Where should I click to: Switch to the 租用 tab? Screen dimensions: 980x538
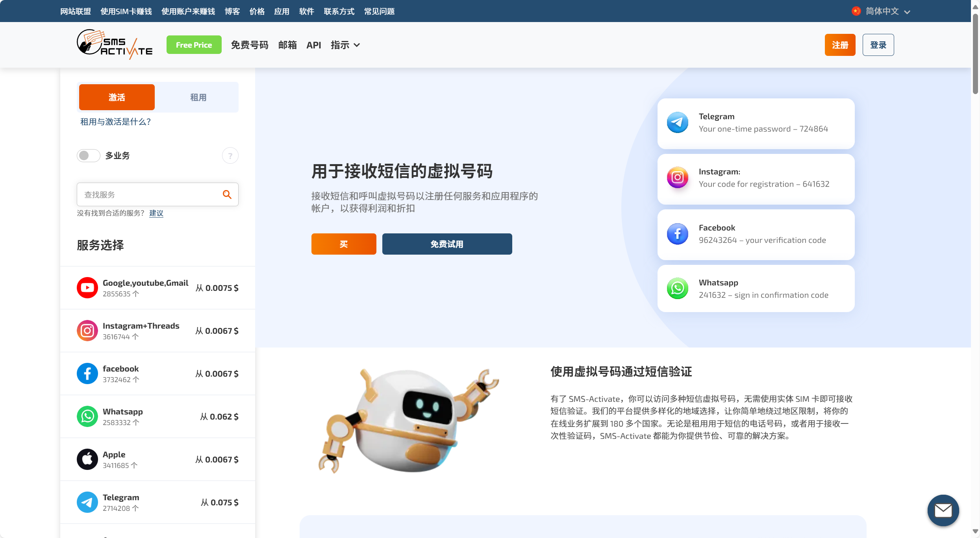click(198, 97)
